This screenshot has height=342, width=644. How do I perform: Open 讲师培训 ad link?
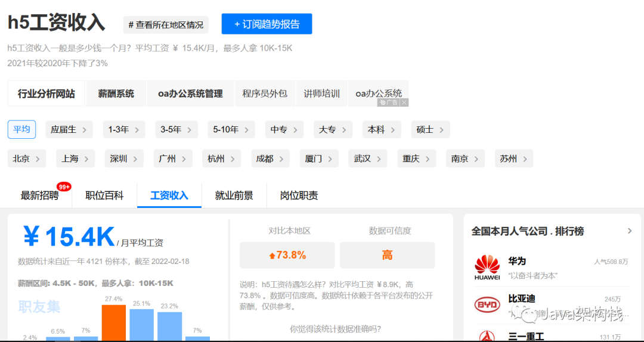pyautogui.click(x=322, y=94)
